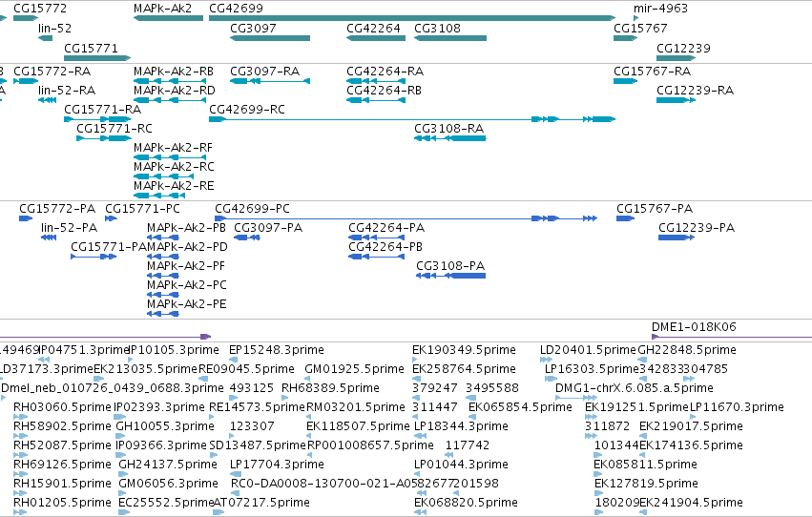This screenshot has width=812, height=517.
Task: Click transcript CG42264-RB
Action: pos(376,100)
